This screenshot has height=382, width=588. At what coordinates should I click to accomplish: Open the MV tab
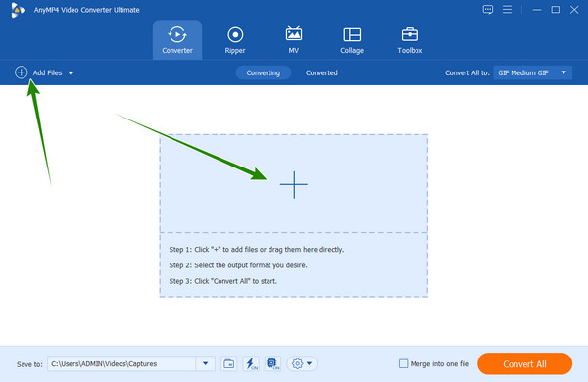pos(294,40)
